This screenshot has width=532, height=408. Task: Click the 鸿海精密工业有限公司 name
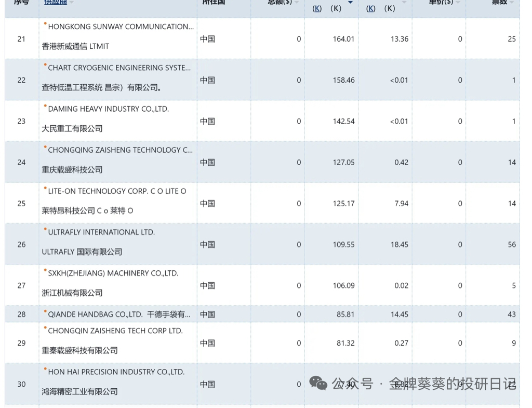[79, 392]
